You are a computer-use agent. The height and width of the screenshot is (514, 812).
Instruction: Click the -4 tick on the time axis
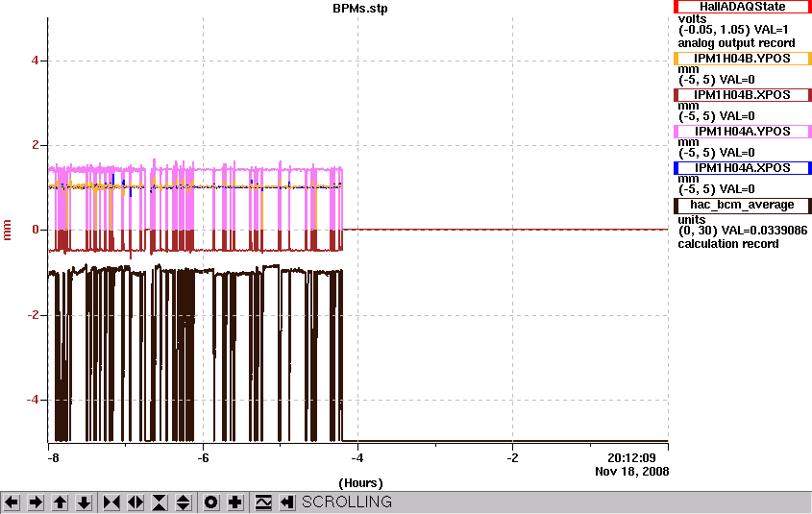[x=357, y=458]
